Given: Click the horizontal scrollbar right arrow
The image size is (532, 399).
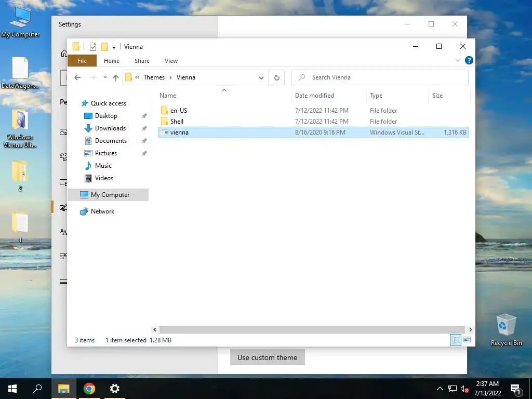Looking at the screenshot, I should 470,329.
